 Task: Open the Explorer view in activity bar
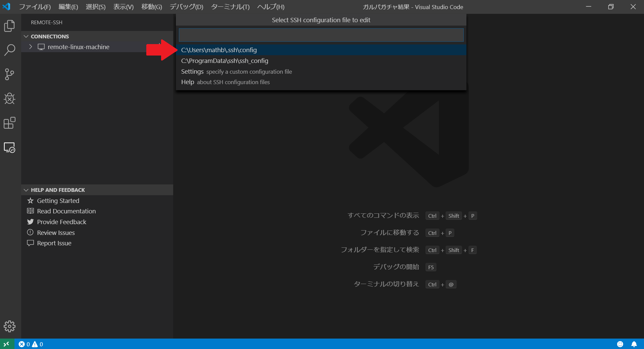click(x=9, y=26)
